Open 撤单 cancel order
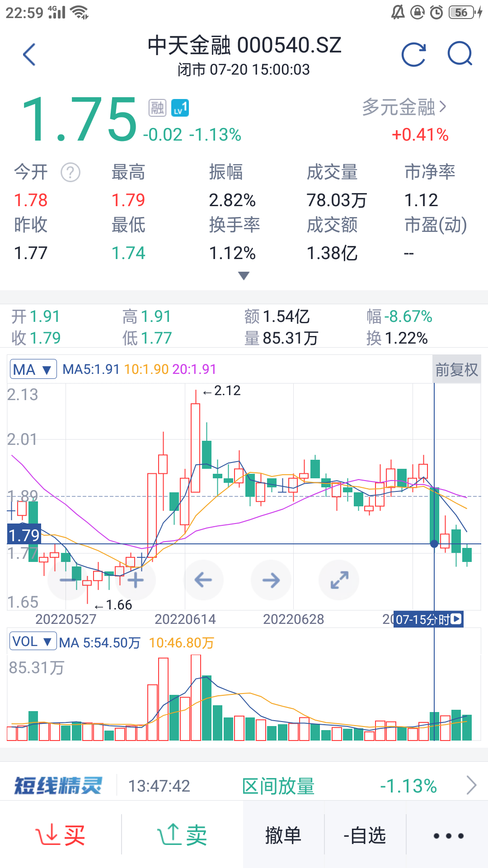488x868 pixels. 283,835
